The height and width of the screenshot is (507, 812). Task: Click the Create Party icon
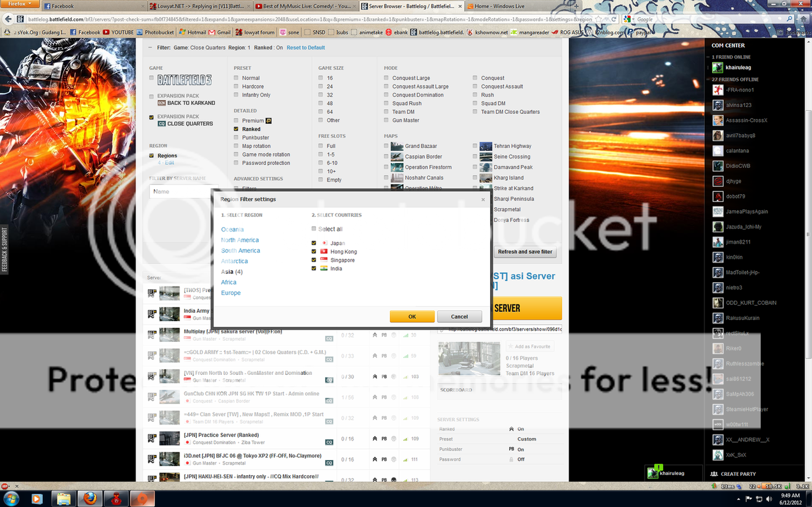coord(714,474)
